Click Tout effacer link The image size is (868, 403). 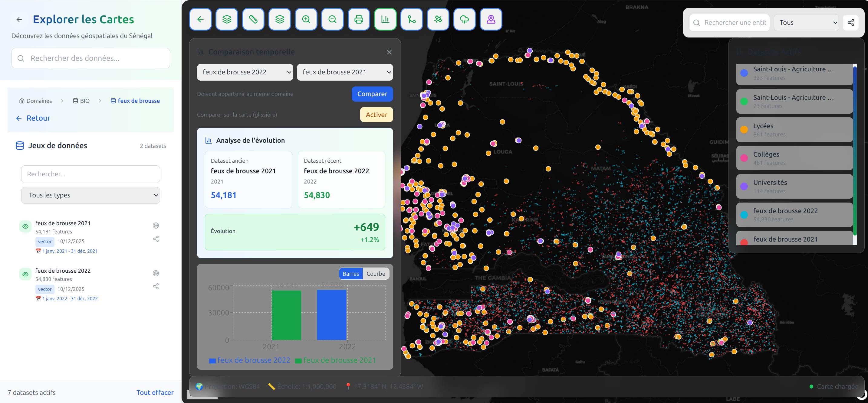pos(155,392)
